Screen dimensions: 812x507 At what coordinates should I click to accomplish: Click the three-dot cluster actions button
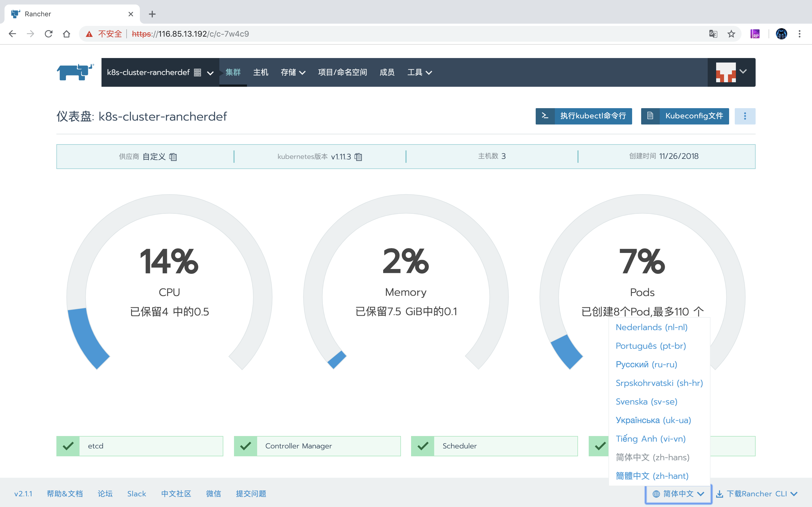click(x=745, y=116)
